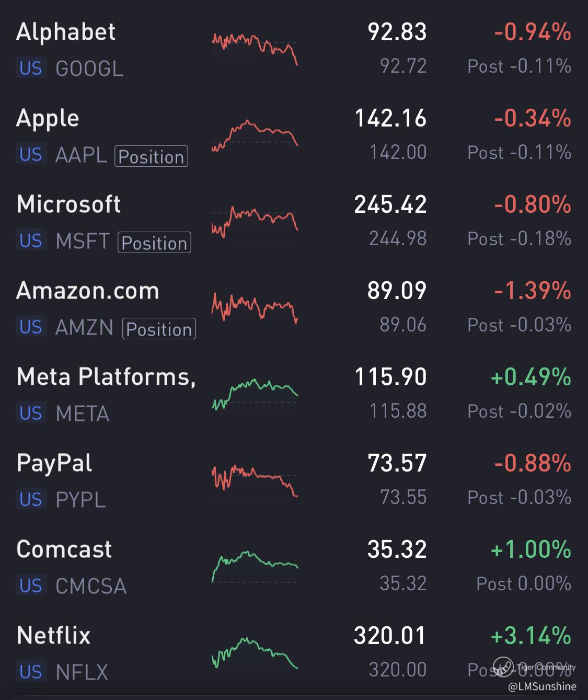588x700 pixels.
Task: Click the Alphabet price 92.83
Action: tap(397, 32)
